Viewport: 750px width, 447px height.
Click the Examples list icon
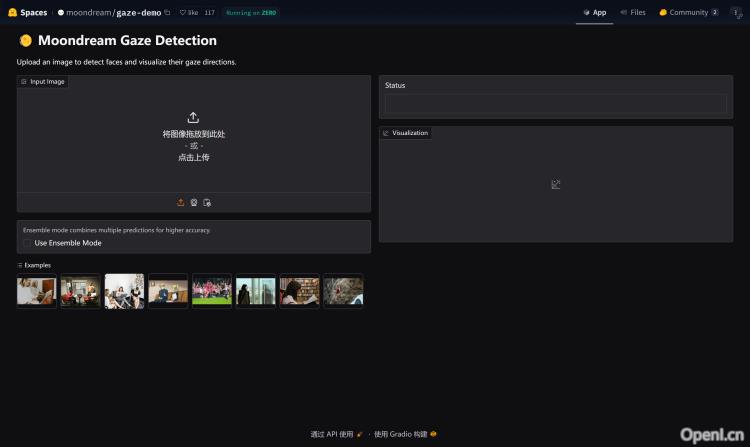pos(20,265)
